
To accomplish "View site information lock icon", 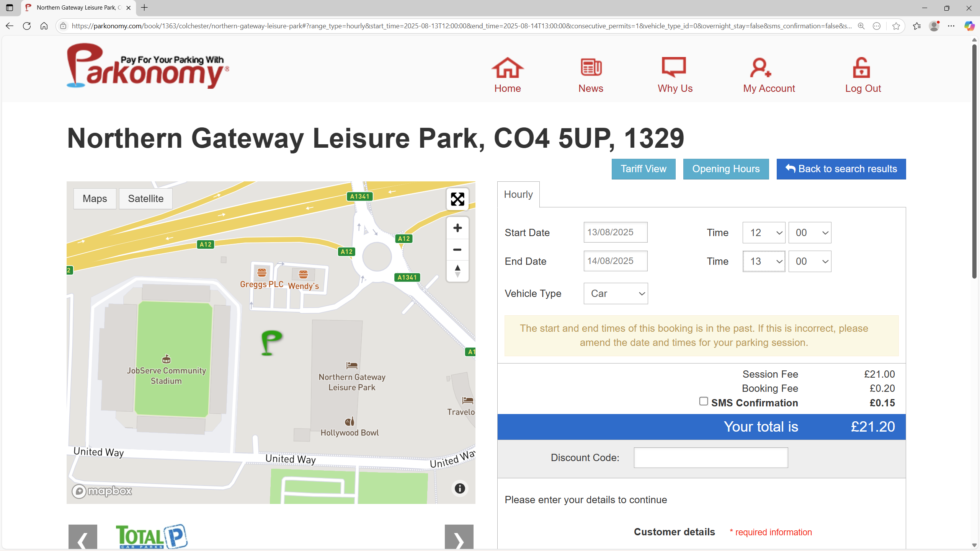I will 64,26.
